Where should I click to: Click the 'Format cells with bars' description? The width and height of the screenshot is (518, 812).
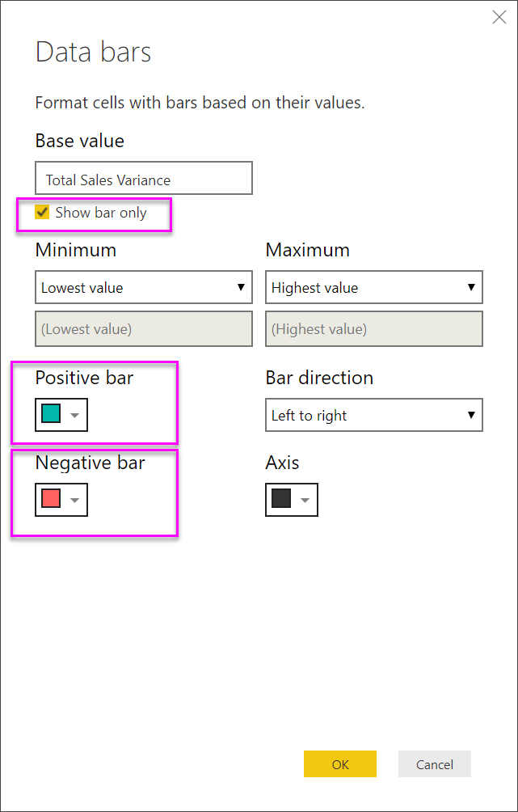(200, 103)
